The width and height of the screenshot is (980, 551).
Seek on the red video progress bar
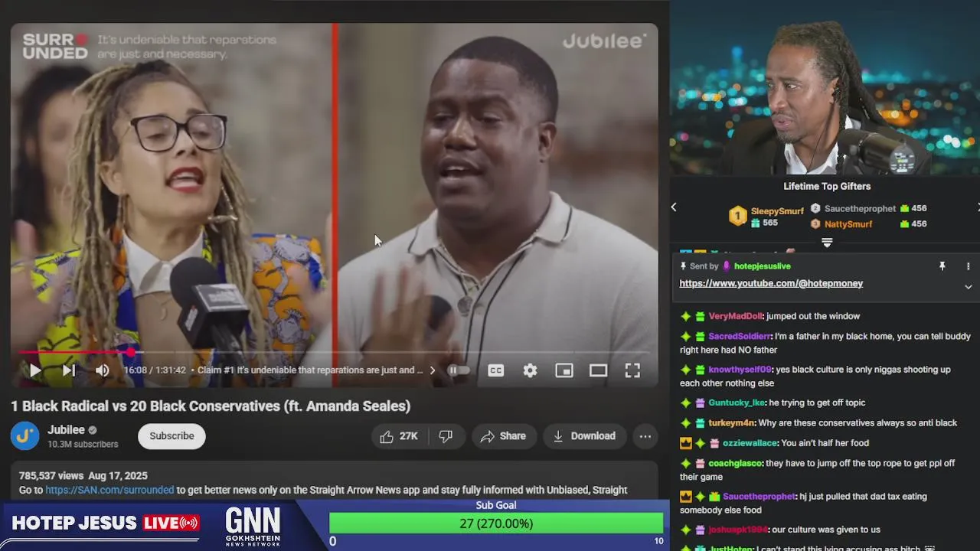[334, 352]
